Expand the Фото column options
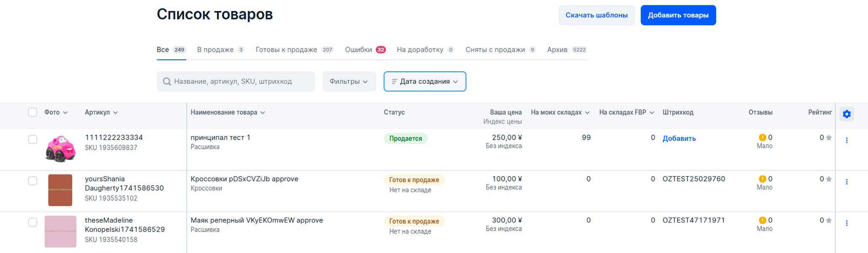Screen dimensions: 868x253 (x=65, y=113)
